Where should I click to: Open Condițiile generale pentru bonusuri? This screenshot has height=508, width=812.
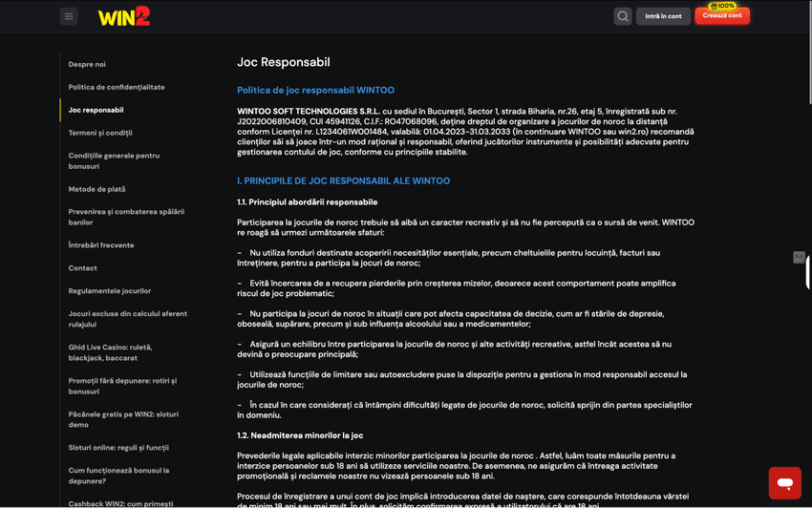(114, 160)
